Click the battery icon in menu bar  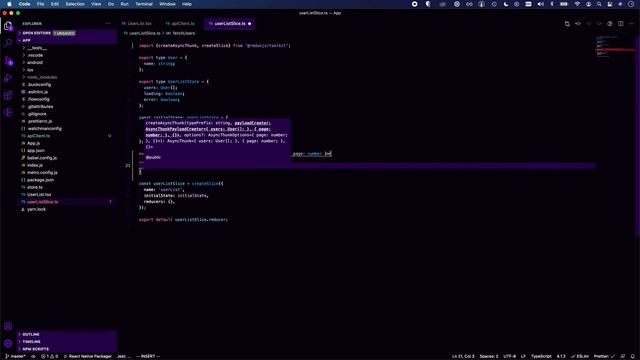pyautogui.click(x=564, y=4)
